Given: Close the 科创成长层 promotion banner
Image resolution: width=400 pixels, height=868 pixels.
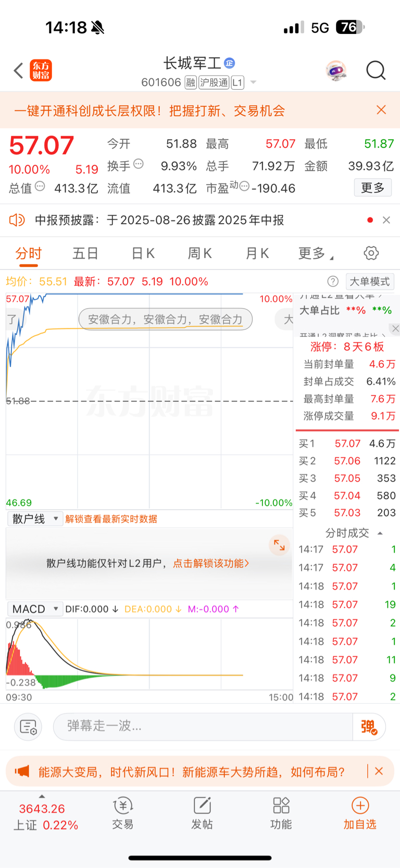Looking at the screenshot, I should pos(381,110).
